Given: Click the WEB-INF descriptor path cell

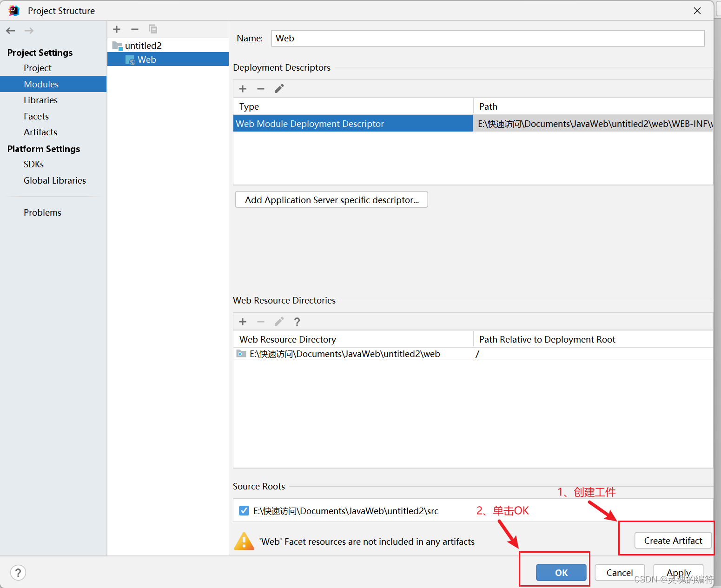Looking at the screenshot, I should (x=593, y=124).
